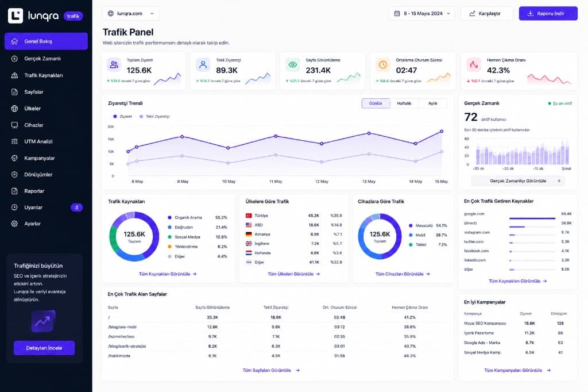Click the Raporu İndir button

548,14
